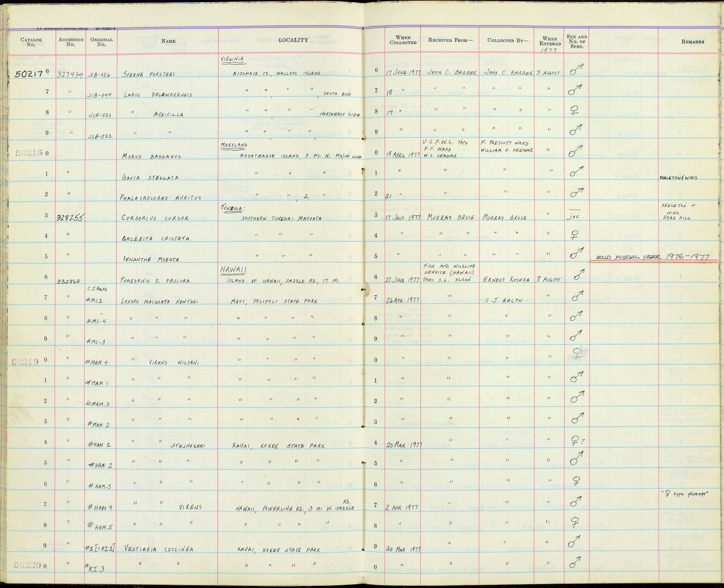Select the name 'Phalacrocorax auritus'
Image resolution: width=724 pixels, height=588 pixels.
pyautogui.click(x=161, y=198)
